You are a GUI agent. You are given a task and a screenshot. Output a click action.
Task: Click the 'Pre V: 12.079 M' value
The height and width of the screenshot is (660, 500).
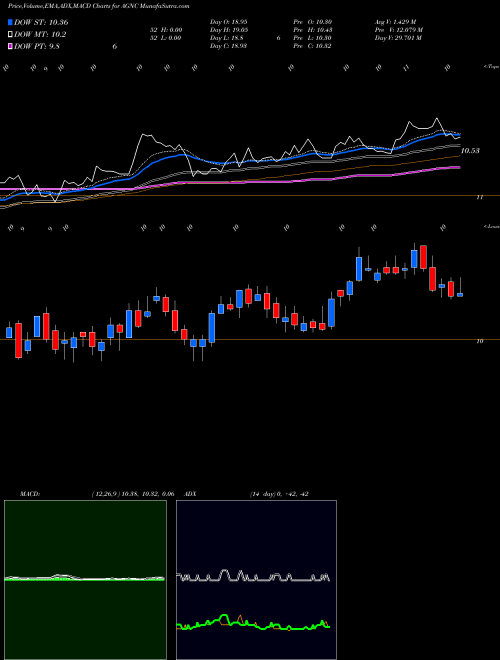point(399,30)
